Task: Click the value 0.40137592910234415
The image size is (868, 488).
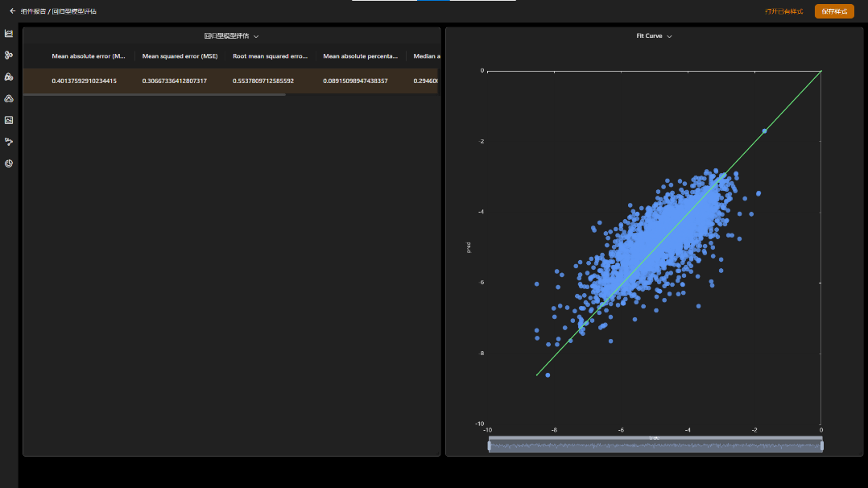Action: point(84,81)
